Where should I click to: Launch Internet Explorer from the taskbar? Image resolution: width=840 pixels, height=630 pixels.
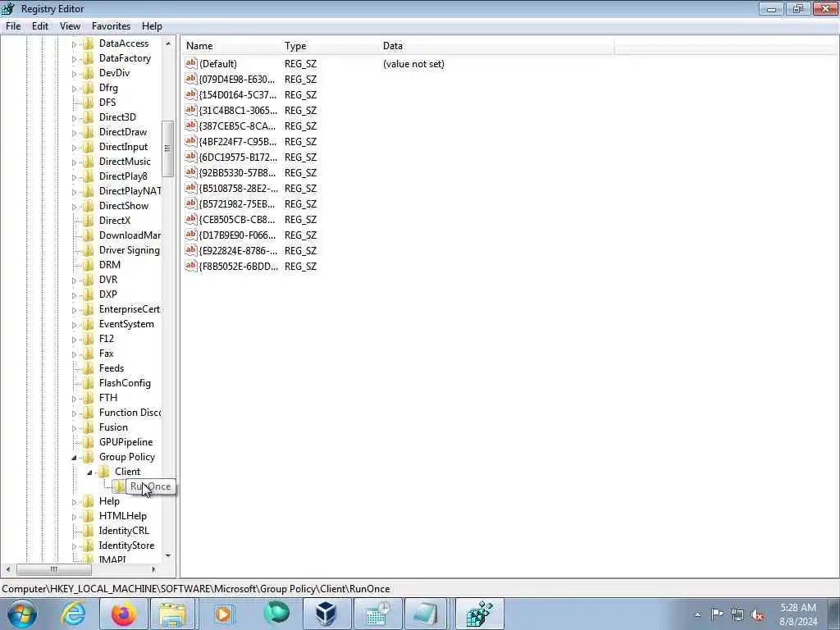coord(73,614)
